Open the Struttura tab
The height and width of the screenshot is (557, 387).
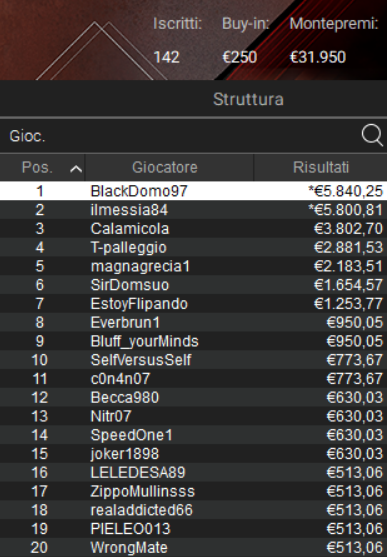point(248,99)
